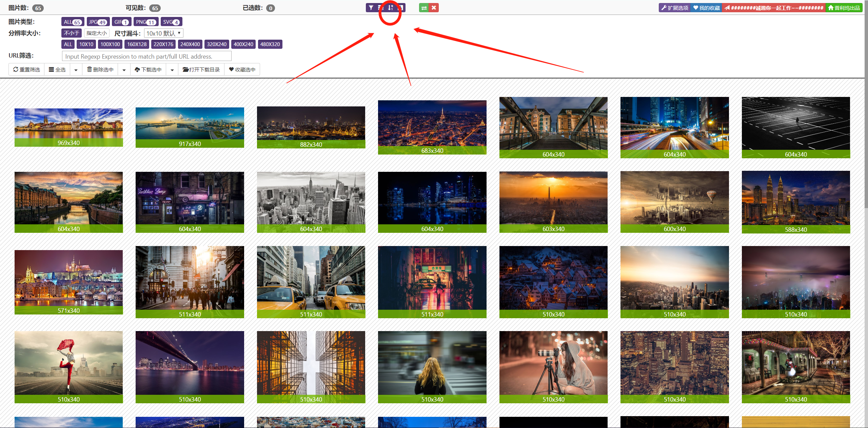Select resolution filter 240X400
Image resolution: width=868 pixels, height=428 pixels.
tap(190, 44)
